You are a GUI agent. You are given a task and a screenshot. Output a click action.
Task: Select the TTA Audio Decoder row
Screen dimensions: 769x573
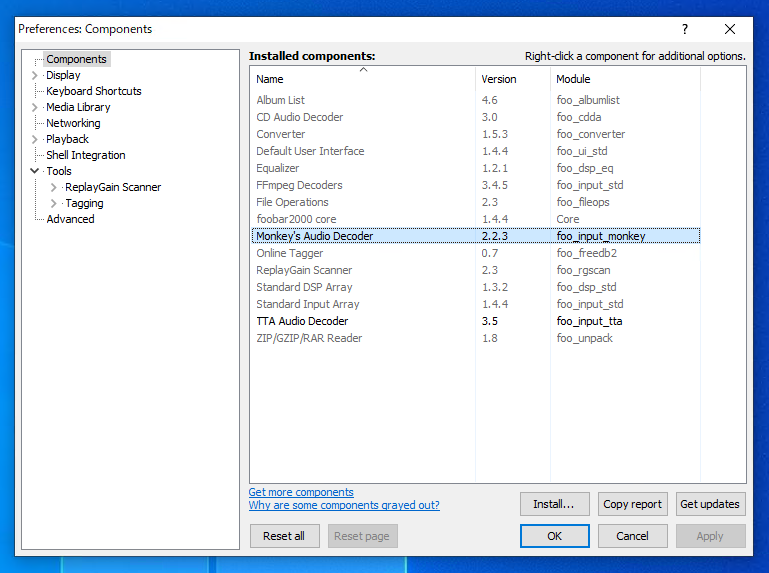point(475,321)
